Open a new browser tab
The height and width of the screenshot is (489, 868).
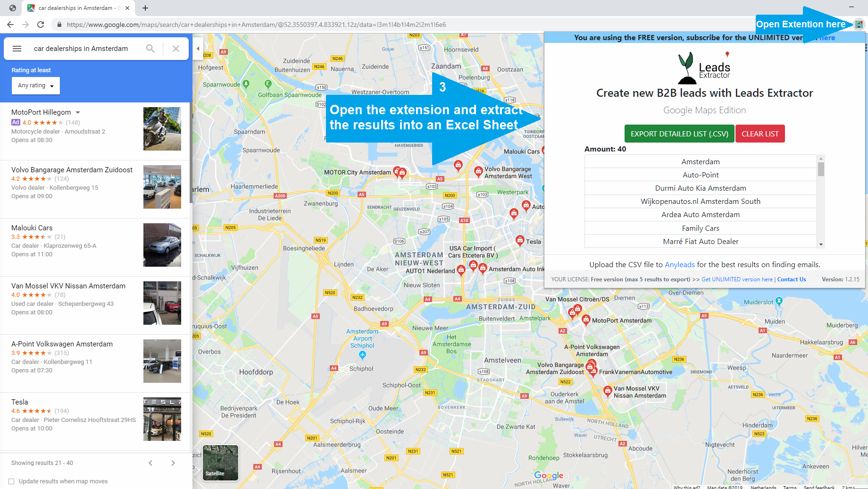coord(145,8)
